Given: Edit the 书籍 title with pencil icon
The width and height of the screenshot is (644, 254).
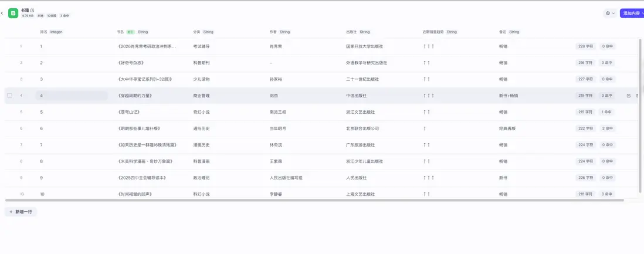Looking at the screenshot, I should tap(32, 10).
